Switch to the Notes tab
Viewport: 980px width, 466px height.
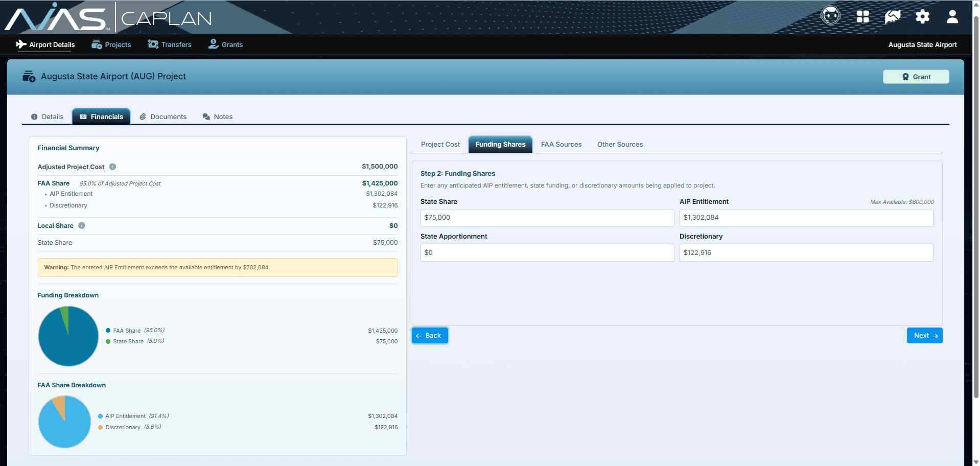(x=217, y=116)
